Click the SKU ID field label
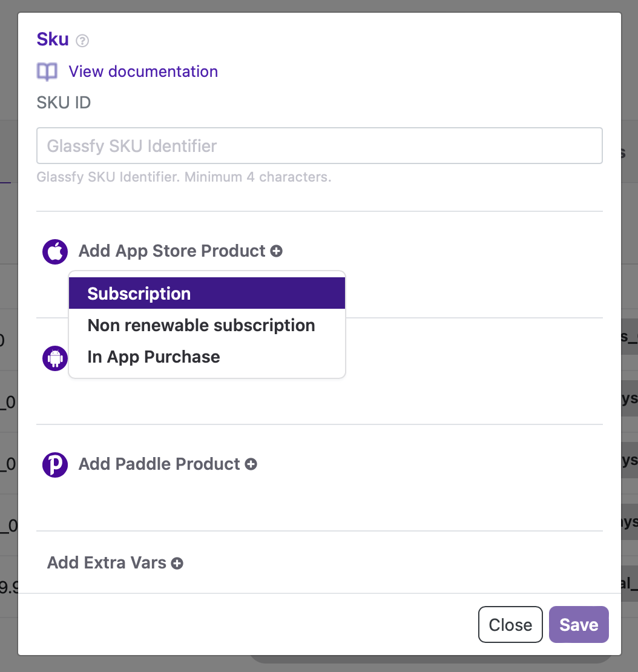This screenshot has width=638, height=672. point(64,102)
